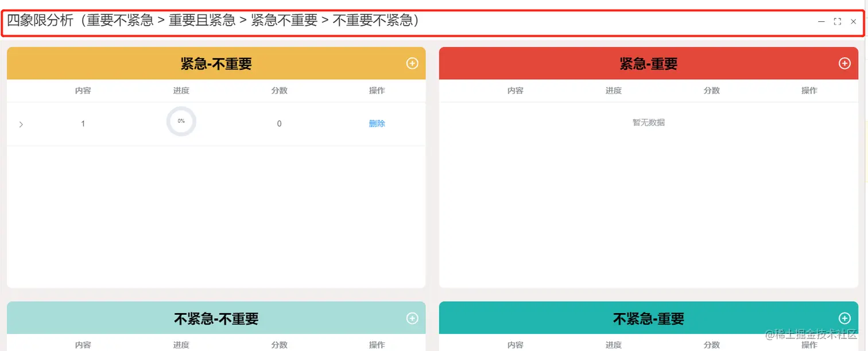Click the 紧急-重要 red header
Screen dimensions: 868x351
(x=649, y=63)
